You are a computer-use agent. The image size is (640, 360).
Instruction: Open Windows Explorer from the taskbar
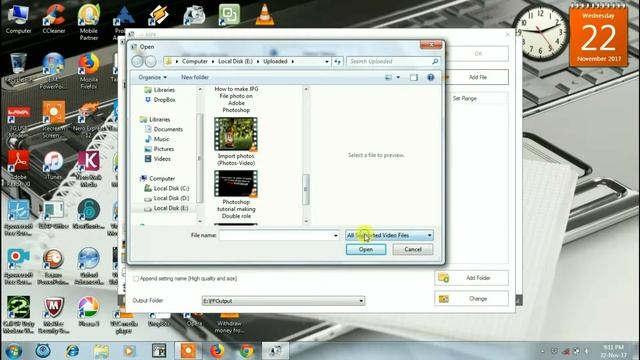pyautogui.click(x=101, y=351)
